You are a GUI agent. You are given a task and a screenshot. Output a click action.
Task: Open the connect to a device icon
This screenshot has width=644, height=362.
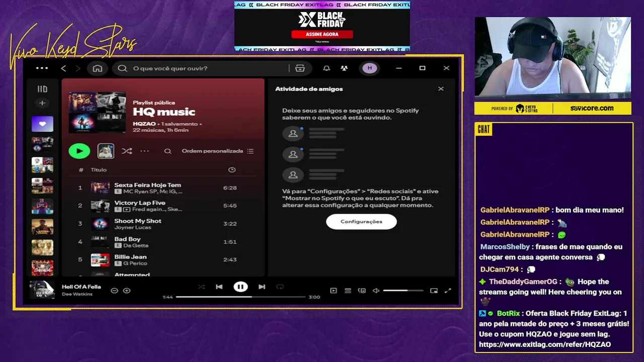pos(362,291)
